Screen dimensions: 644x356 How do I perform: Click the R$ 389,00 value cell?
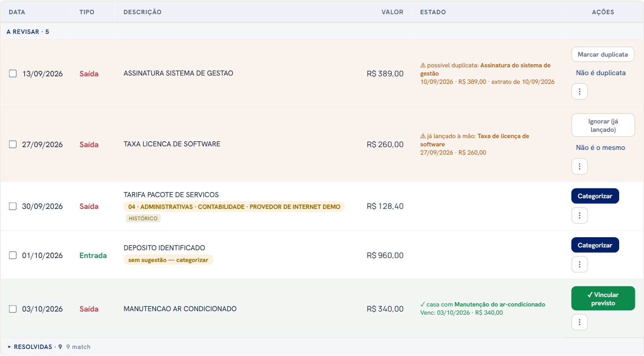(385, 74)
